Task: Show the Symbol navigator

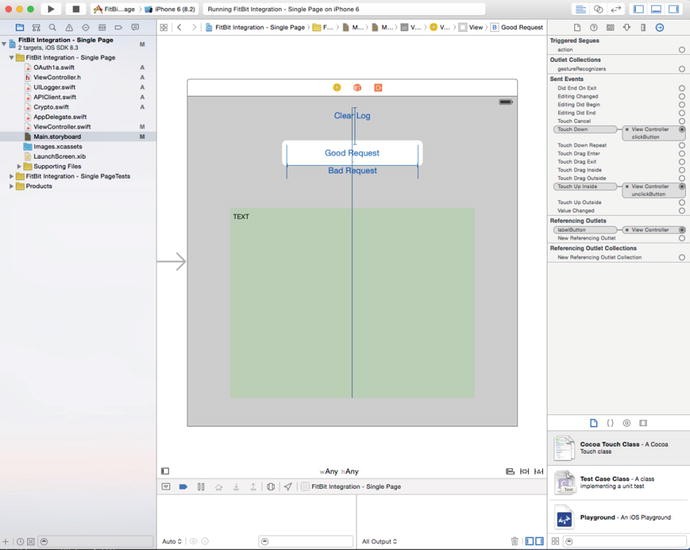Action: pyautogui.click(x=36, y=27)
